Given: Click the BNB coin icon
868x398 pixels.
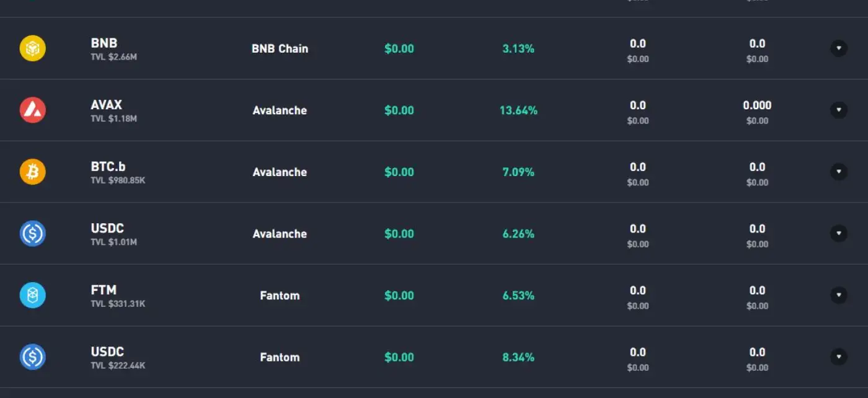Looking at the screenshot, I should (x=32, y=48).
